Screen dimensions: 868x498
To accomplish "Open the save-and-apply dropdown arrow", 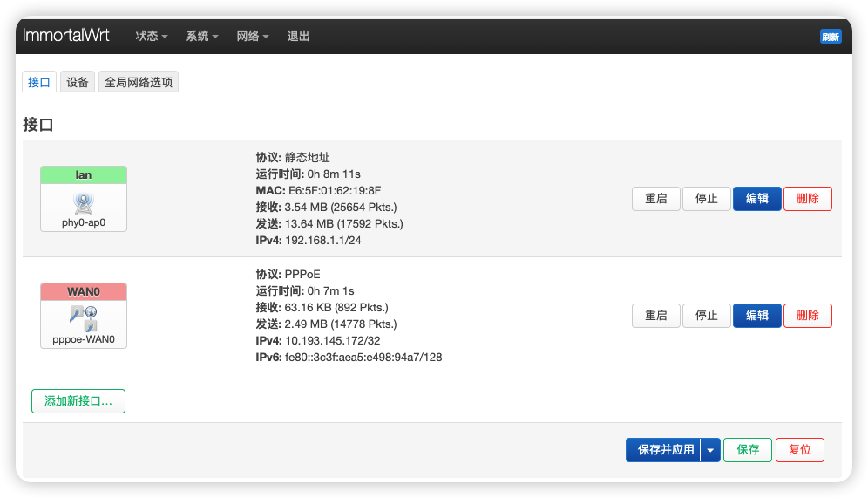I will pos(710,450).
